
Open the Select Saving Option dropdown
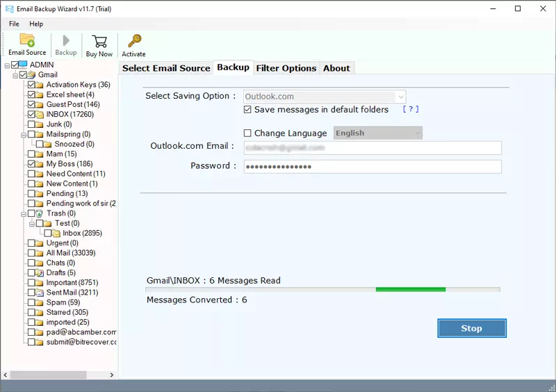[401, 97]
